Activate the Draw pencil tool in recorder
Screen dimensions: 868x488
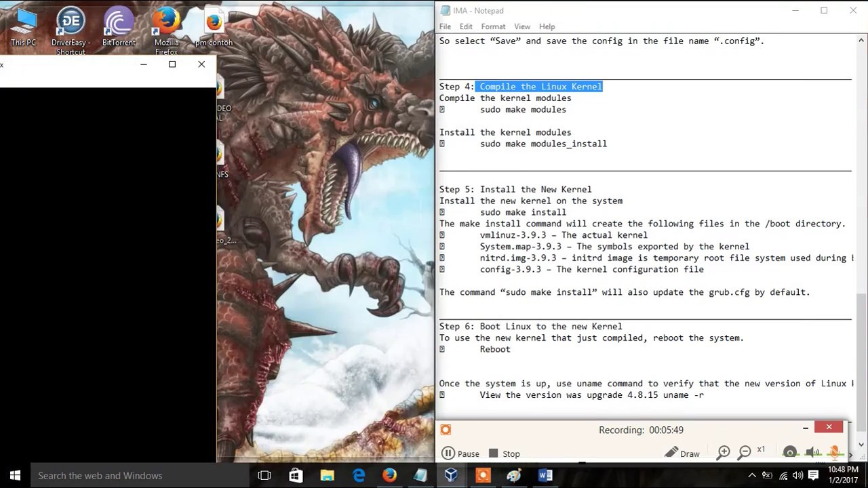682,453
